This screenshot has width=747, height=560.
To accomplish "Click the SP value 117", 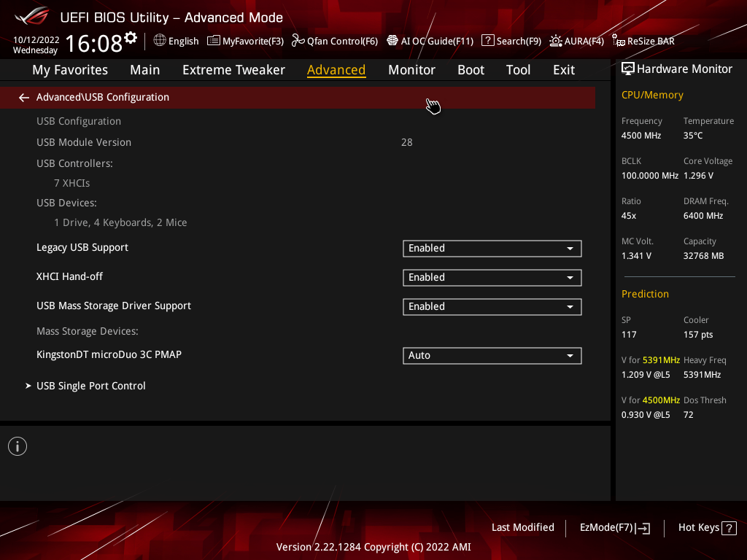I will point(629,335).
